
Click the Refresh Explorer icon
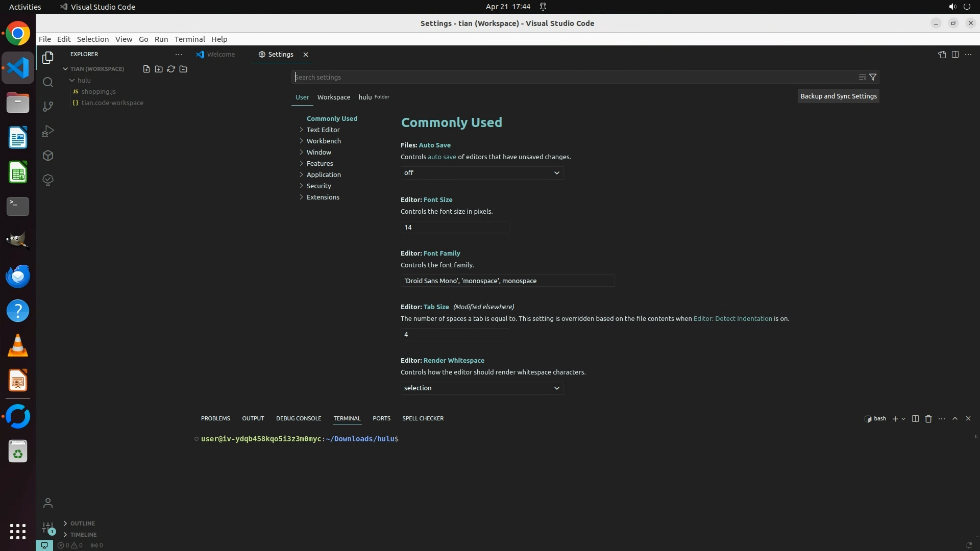click(x=171, y=69)
